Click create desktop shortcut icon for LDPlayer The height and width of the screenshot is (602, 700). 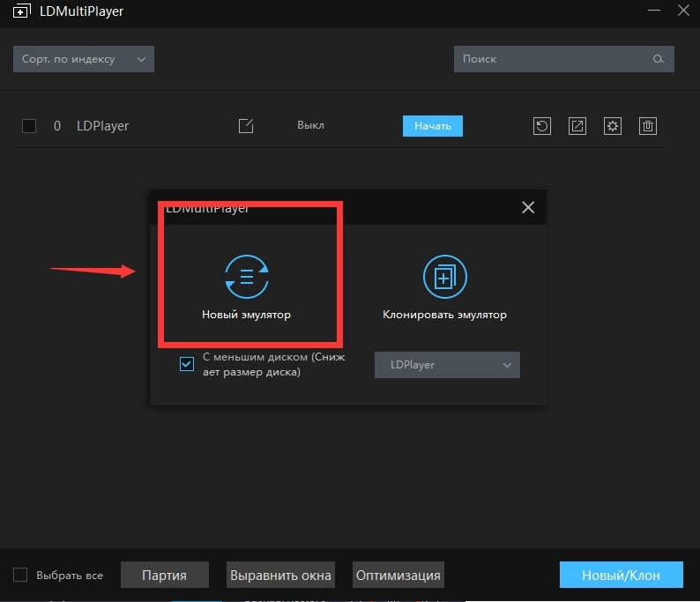(x=577, y=126)
